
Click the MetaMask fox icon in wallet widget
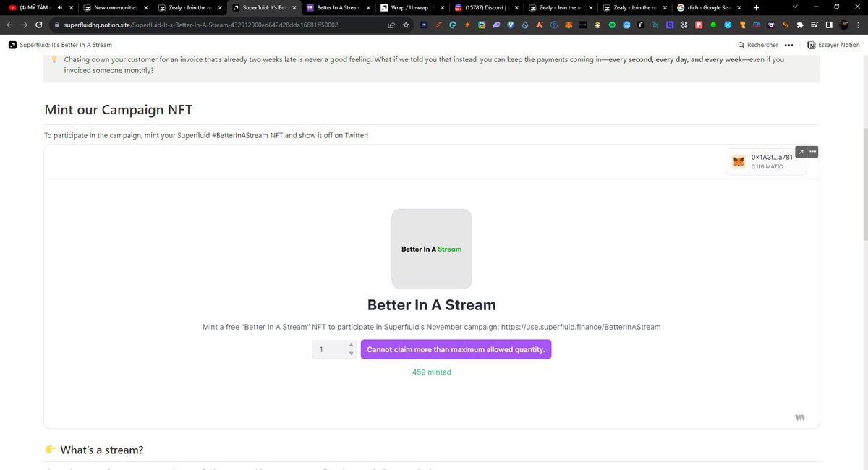tap(739, 162)
